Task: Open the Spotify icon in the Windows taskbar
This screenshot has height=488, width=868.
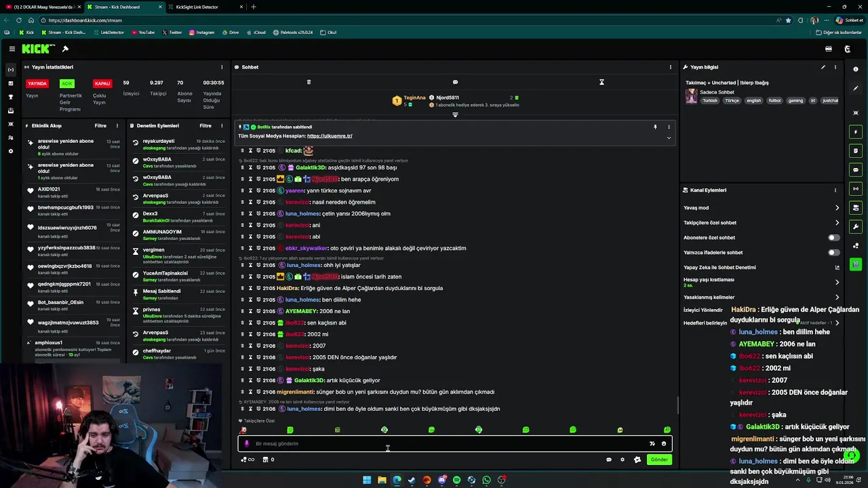Action: point(456,480)
